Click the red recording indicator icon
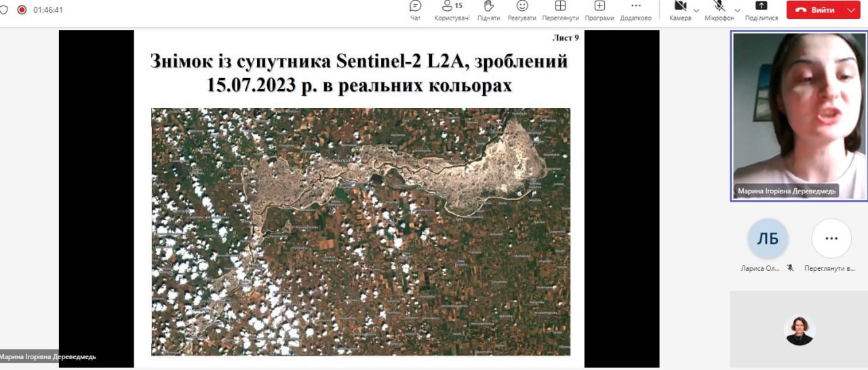This screenshot has width=868, height=370. pyautogui.click(x=22, y=10)
